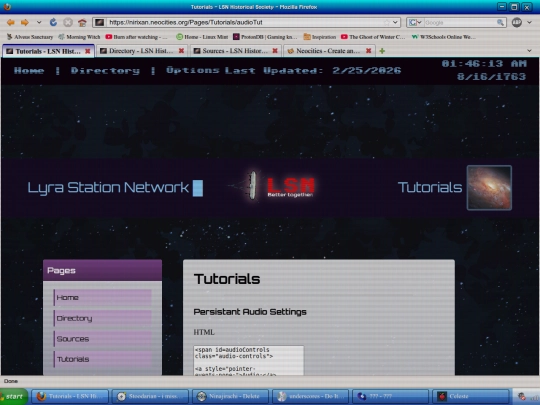Viewport: 540px width, 405px height.
Task: Switch to the Tutorials - LSN Firefox taskbar item
Action: 70,396
